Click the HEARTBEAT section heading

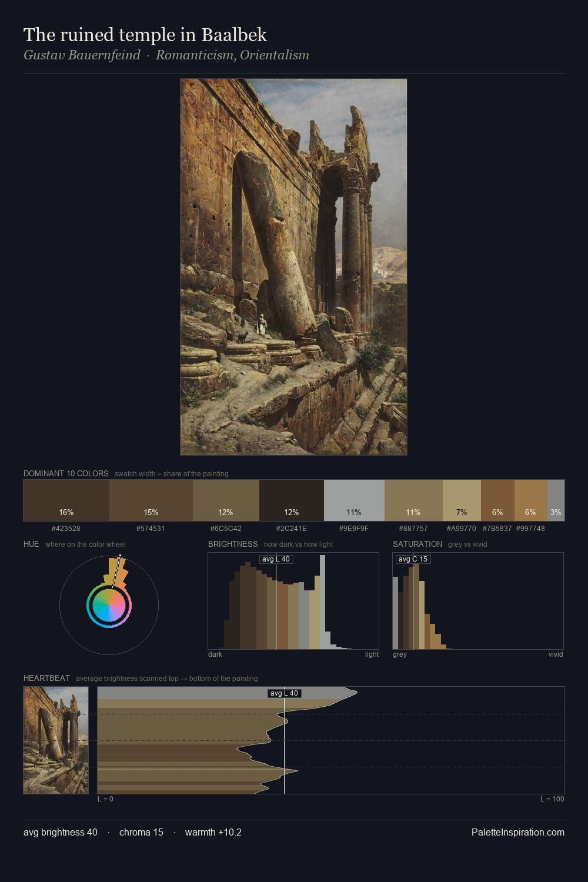[x=46, y=678]
